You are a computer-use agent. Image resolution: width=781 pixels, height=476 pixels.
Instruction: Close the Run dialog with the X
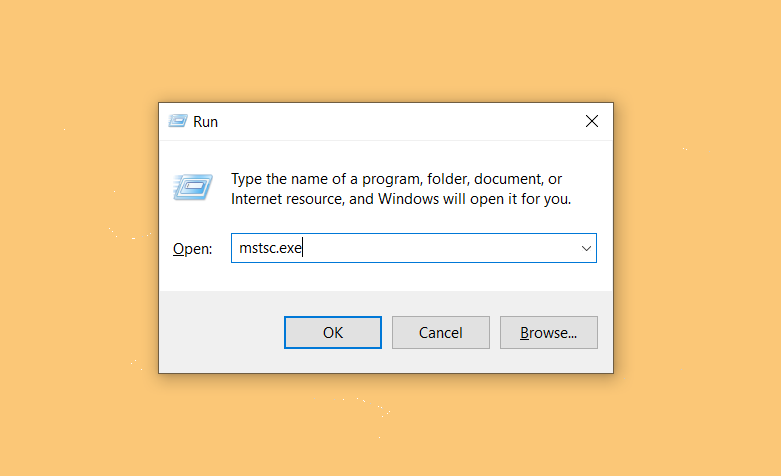592,121
